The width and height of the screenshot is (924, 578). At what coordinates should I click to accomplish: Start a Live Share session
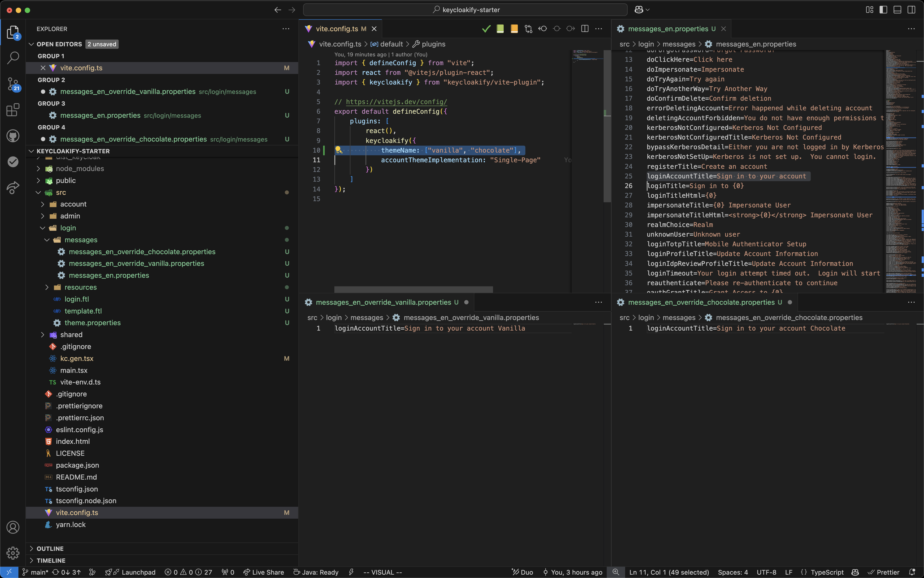264,572
